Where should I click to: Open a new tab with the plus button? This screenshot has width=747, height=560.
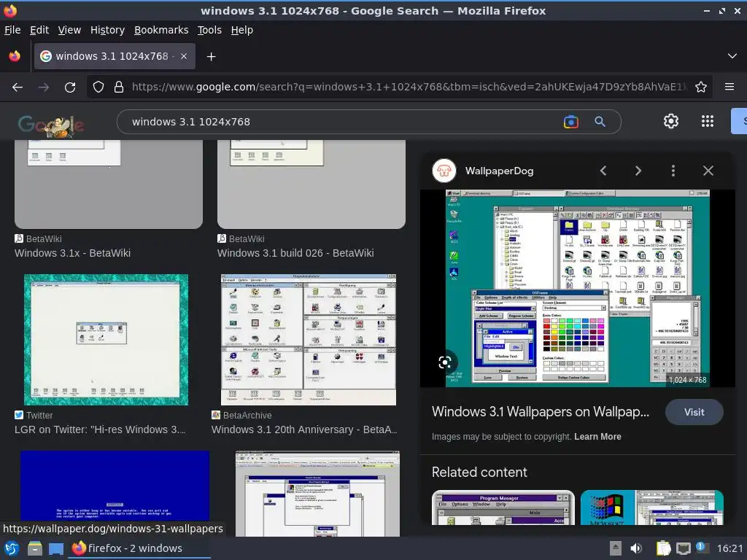[211, 57]
